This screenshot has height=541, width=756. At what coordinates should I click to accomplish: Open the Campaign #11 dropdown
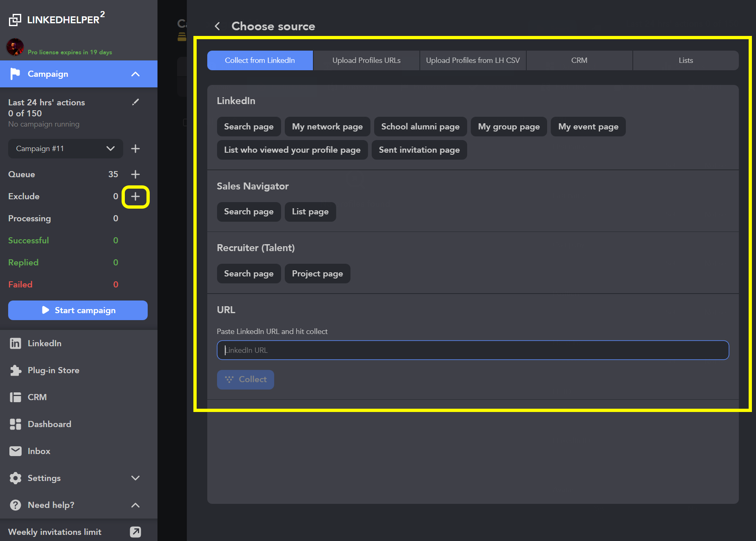point(65,149)
